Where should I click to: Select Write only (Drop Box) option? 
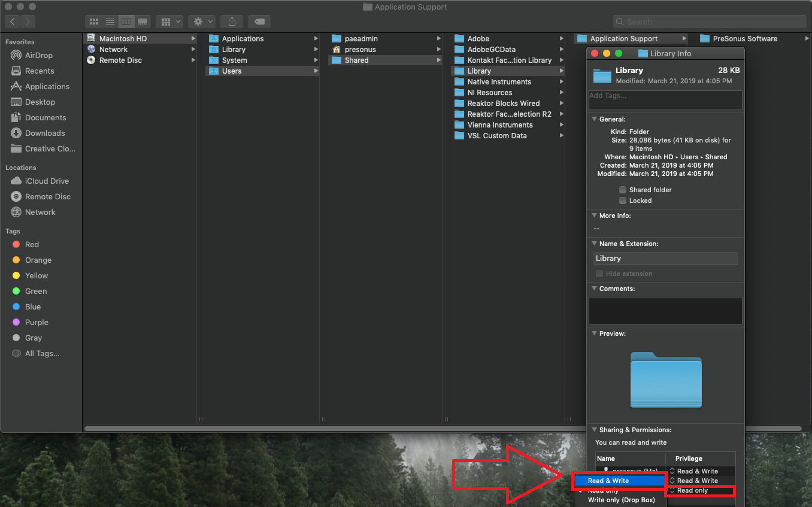(x=621, y=500)
